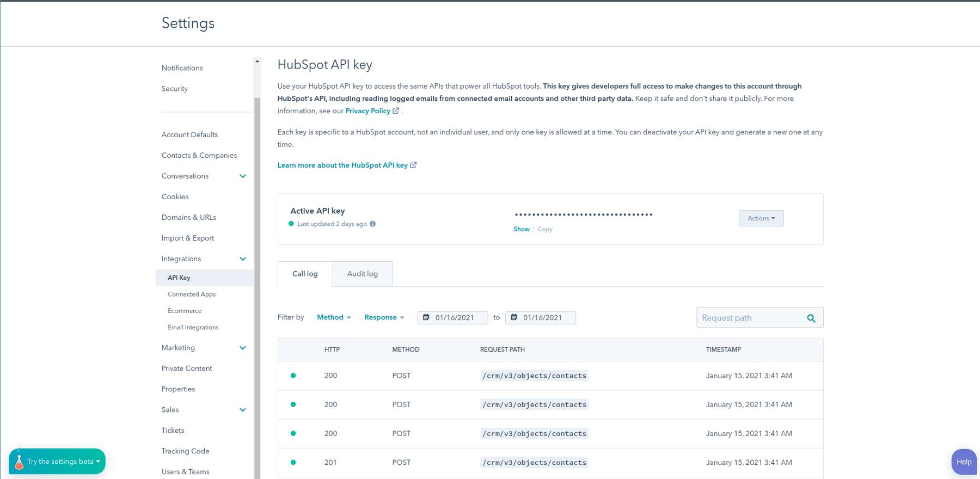The image size is (980, 479).
Task: Click the POST method in the 201 row
Action: click(x=401, y=463)
